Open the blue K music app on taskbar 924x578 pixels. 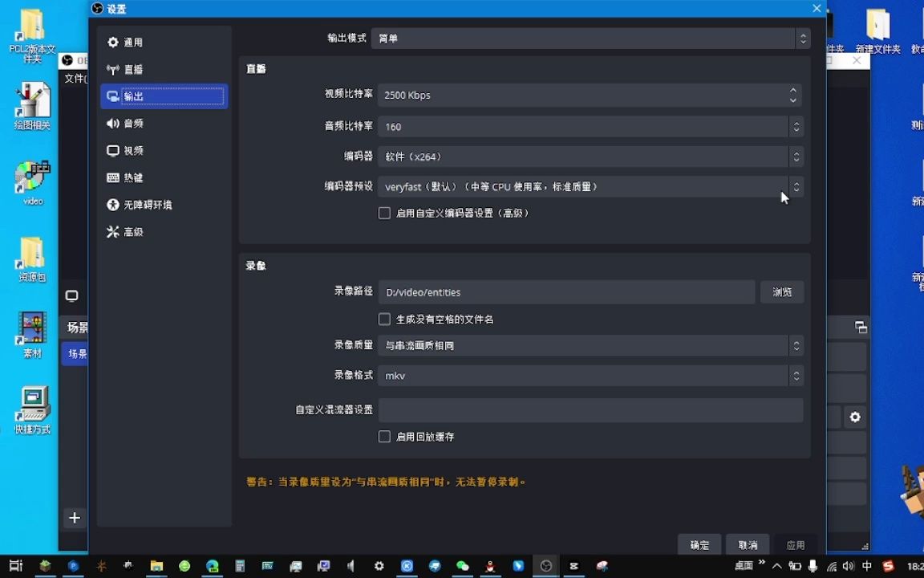point(407,566)
